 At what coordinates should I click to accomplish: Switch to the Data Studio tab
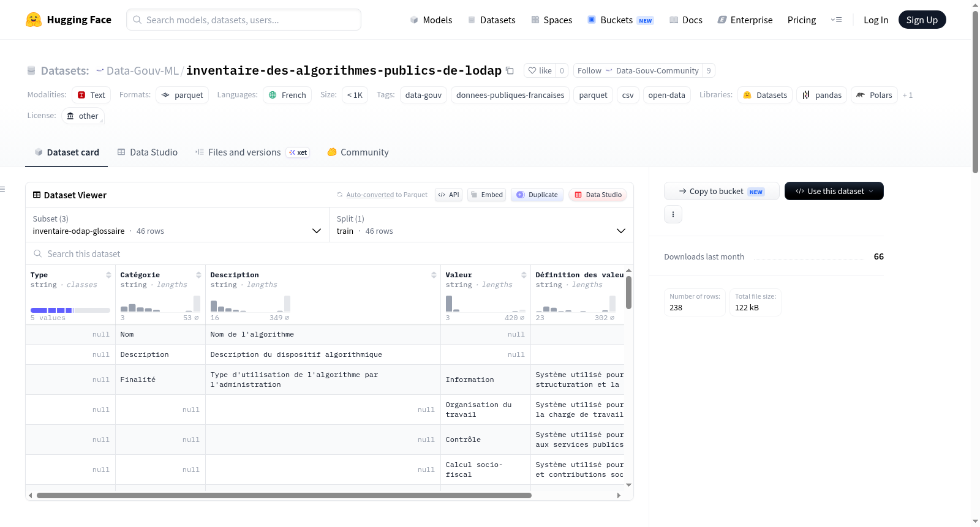(148, 152)
